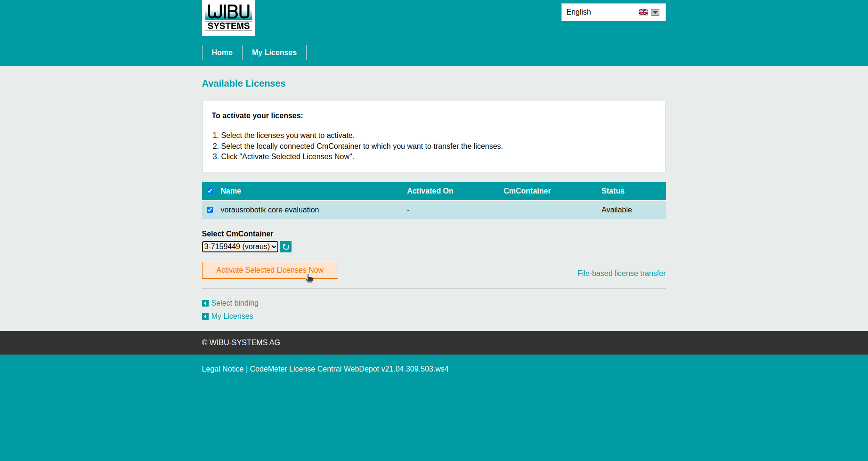Viewport: 868px width, 461px height.
Task: Refresh the CmContainer list
Action: click(286, 247)
